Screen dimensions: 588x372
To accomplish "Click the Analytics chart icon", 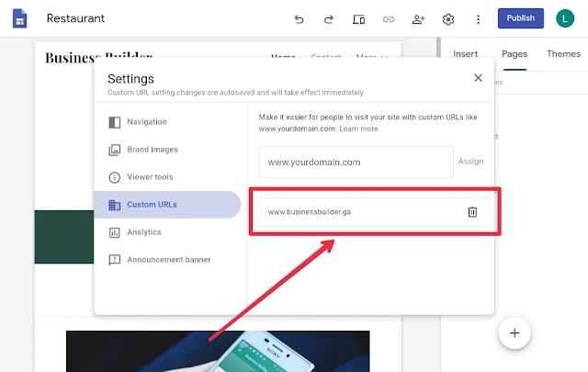I will click(114, 232).
